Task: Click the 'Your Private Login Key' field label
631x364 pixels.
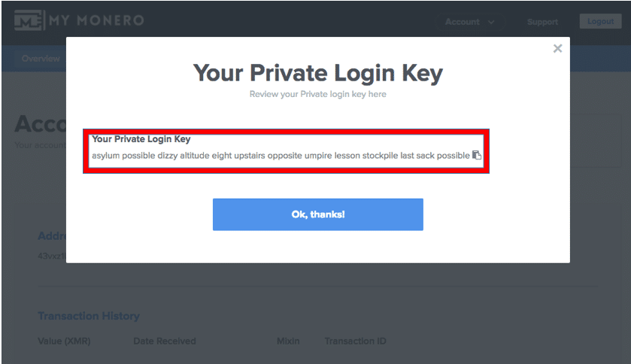Action: [141, 139]
